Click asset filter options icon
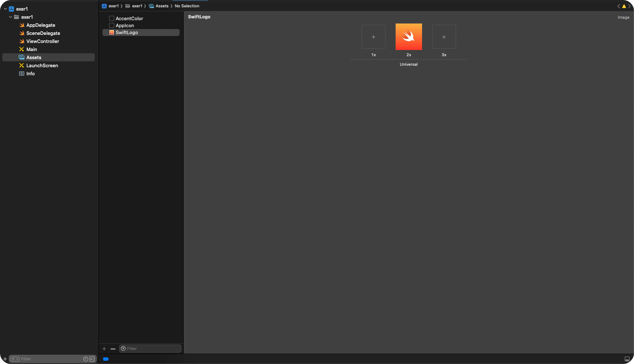 [123, 349]
